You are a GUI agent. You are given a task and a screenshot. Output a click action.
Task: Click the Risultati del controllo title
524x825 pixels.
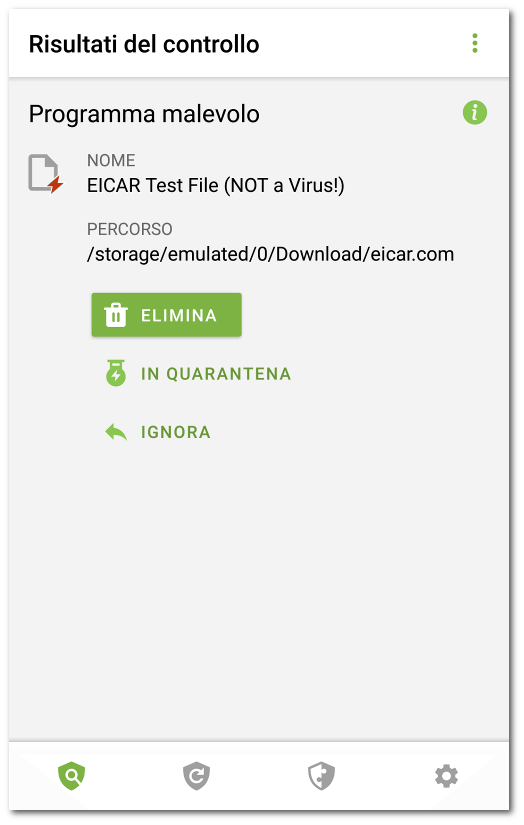[144, 44]
